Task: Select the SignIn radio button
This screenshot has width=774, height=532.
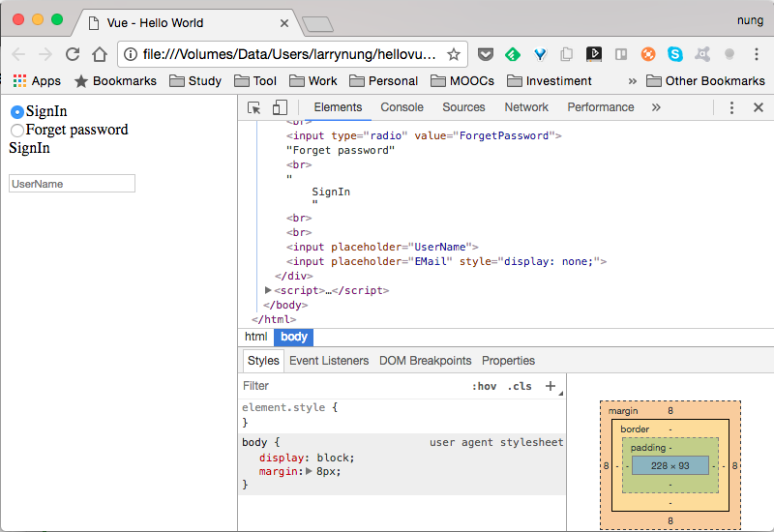Action: pos(17,112)
